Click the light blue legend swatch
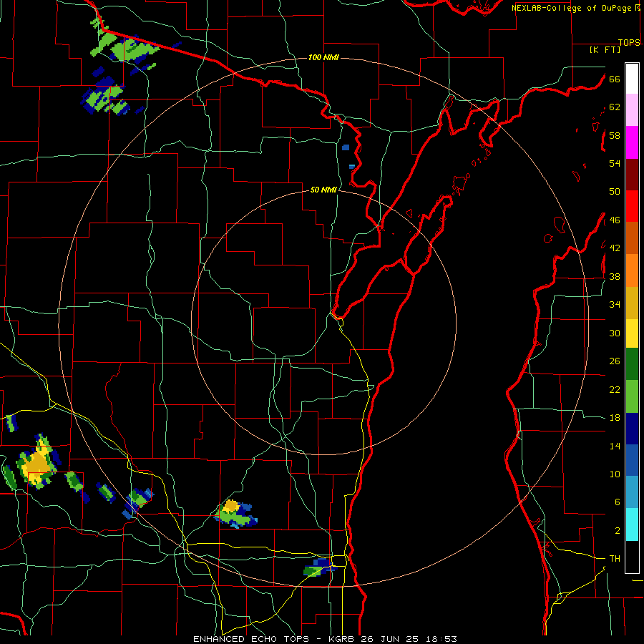The image size is (644, 644). click(632, 492)
